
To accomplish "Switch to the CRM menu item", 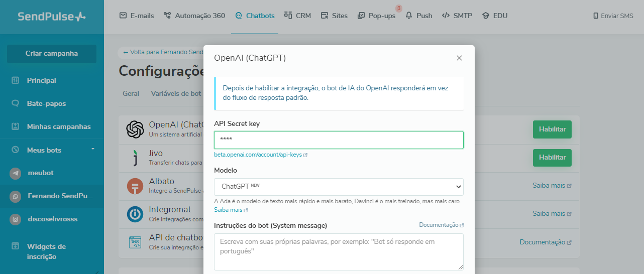I will tap(298, 16).
